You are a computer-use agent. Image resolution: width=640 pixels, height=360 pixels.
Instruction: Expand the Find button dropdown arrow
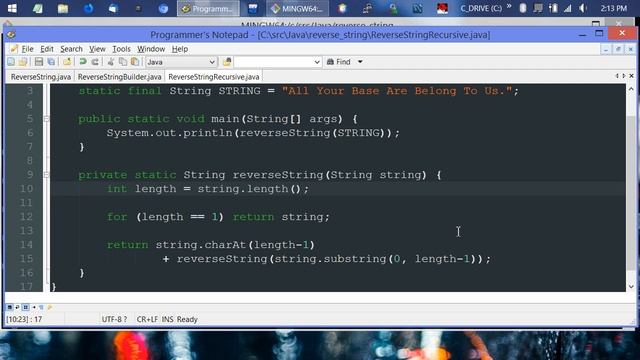pyautogui.click(x=360, y=62)
